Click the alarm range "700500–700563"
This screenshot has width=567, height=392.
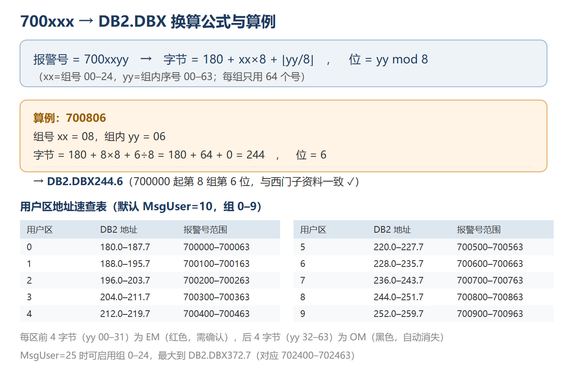tap(490, 247)
